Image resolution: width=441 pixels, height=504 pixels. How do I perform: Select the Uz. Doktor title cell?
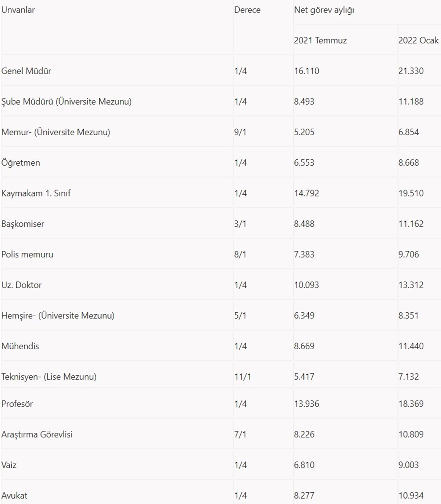point(21,285)
